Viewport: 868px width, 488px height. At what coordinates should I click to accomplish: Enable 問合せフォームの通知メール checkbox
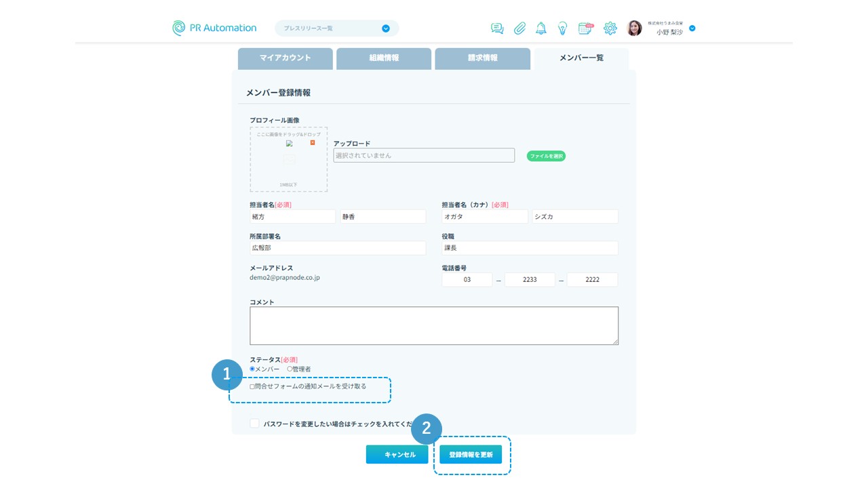coord(252,386)
